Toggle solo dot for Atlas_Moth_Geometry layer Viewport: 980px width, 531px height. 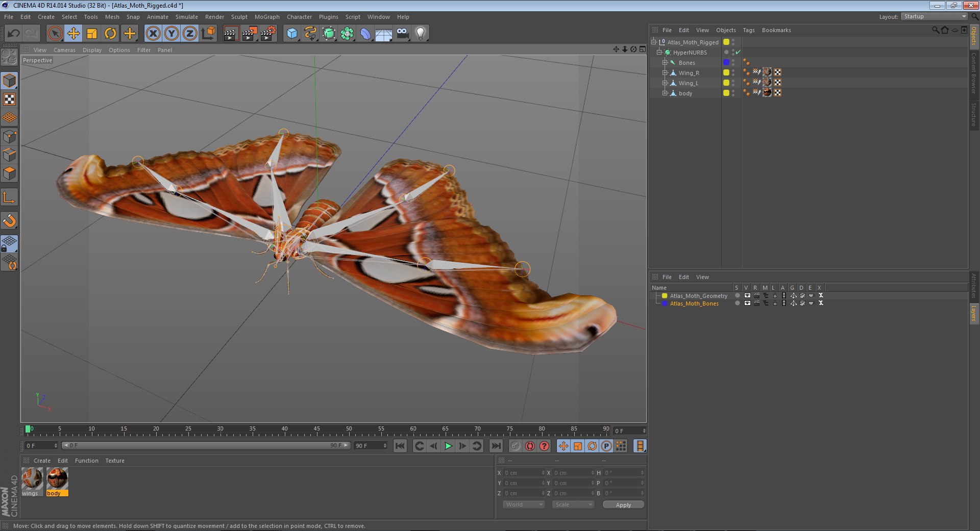pyautogui.click(x=737, y=295)
